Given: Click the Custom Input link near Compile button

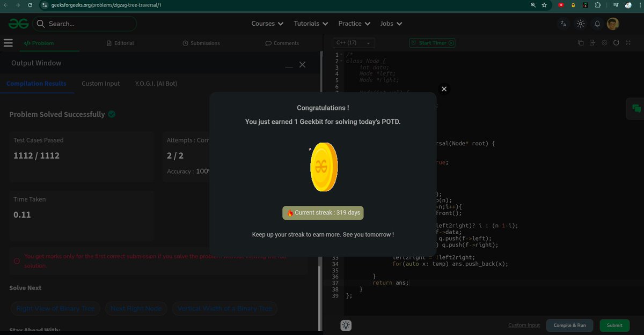Looking at the screenshot, I should pos(524,325).
